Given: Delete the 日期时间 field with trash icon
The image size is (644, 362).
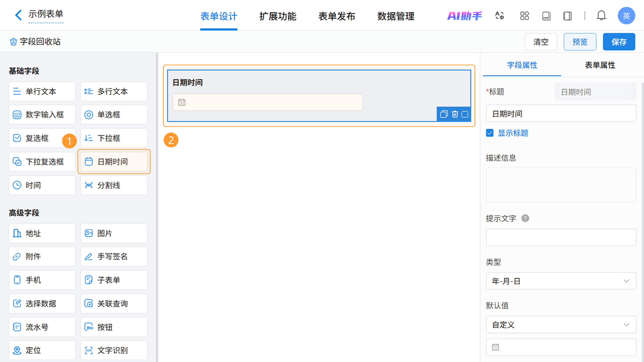Looking at the screenshot, I should tap(455, 114).
